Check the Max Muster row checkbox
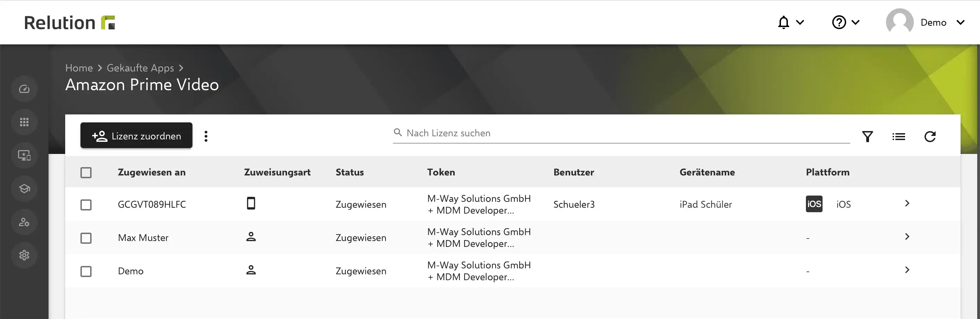This screenshot has height=319, width=980. pos(86,238)
